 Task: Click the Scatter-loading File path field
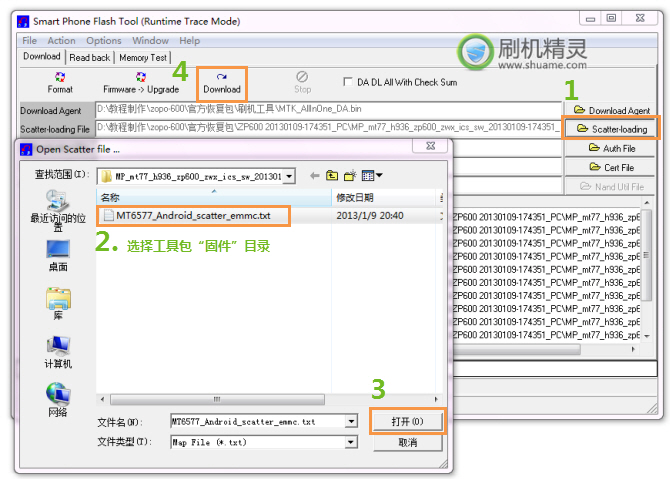[328, 127]
